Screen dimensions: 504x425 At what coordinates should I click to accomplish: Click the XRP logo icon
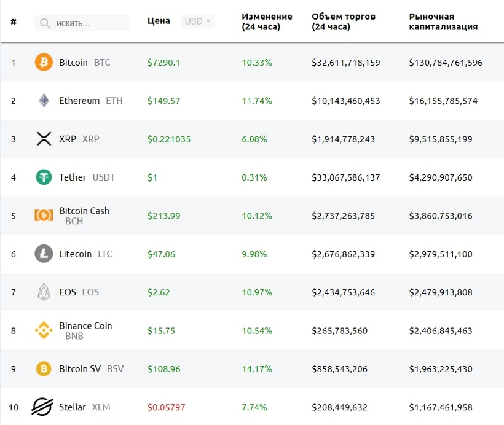click(x=44, y=139)
